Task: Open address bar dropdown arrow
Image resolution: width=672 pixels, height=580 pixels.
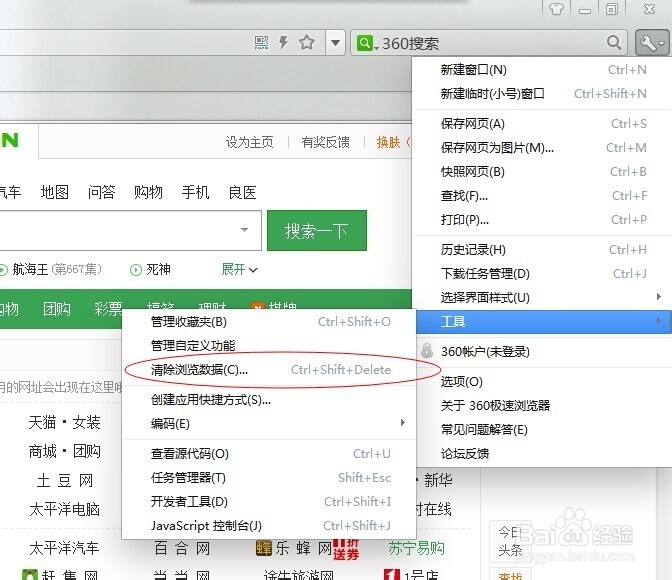Action: coord(336,43)
